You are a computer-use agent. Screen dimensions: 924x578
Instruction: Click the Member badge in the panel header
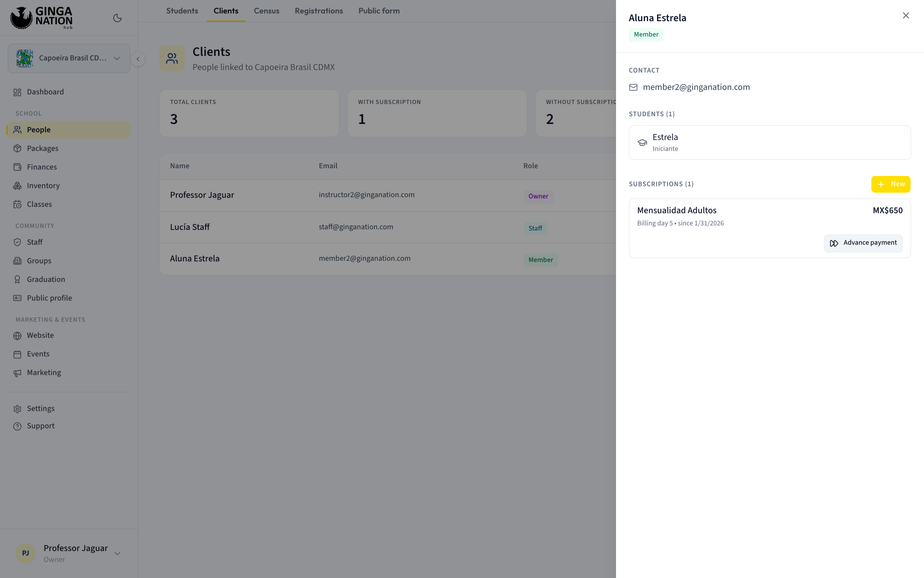[x=646, y=35]
